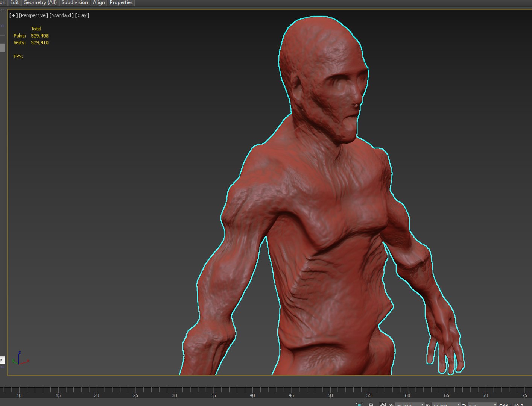532x406 pixels.
Task: Open the Properties ribbon panel
Action: pos(121,3)
